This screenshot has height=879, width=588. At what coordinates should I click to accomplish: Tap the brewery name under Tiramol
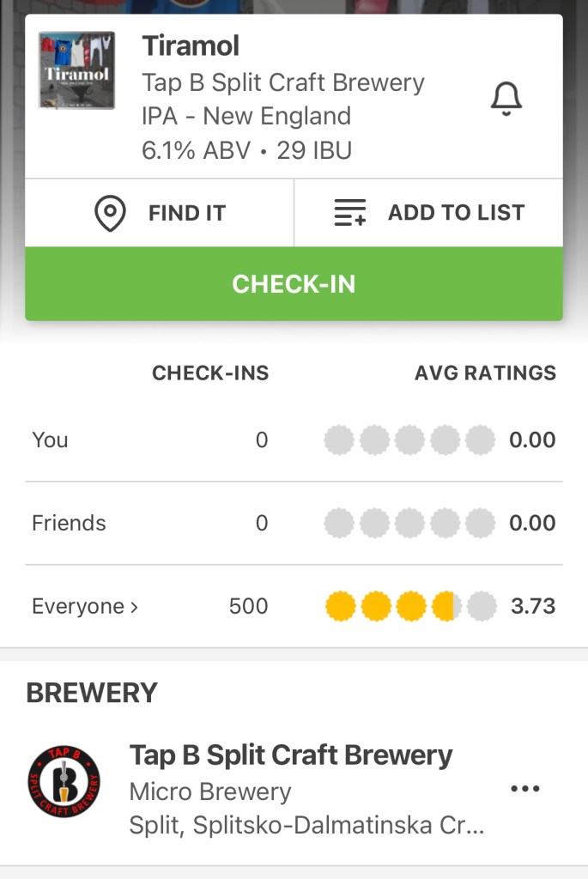click(x=282, y=82)
